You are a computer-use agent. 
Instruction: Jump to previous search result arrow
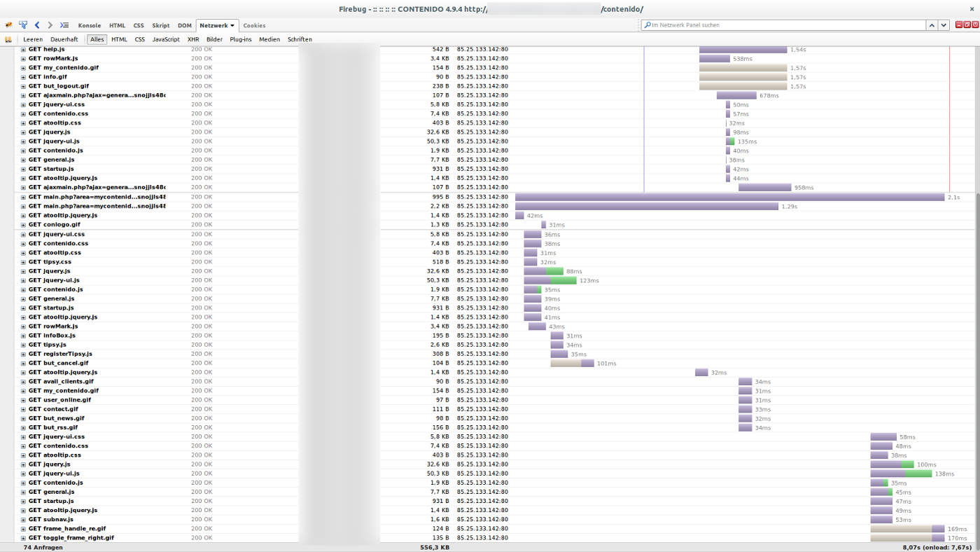click(932, 25)
